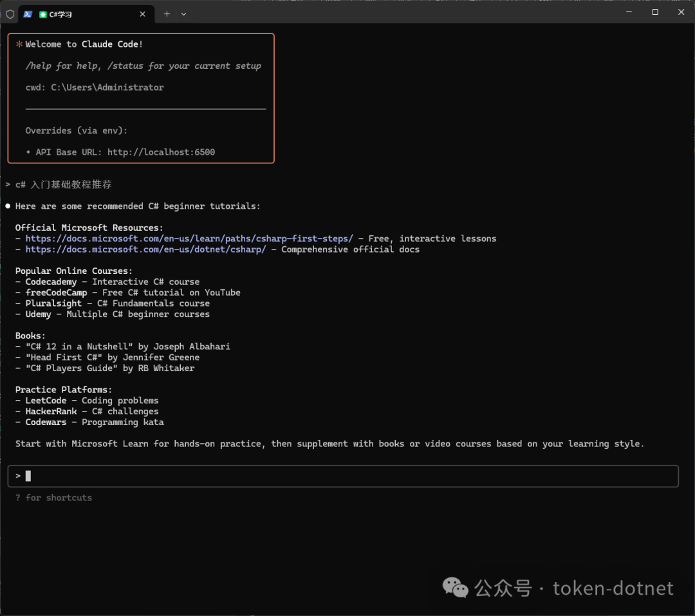Click the green icon beside C#学习
Screen dimensions: 695x616
43,15
